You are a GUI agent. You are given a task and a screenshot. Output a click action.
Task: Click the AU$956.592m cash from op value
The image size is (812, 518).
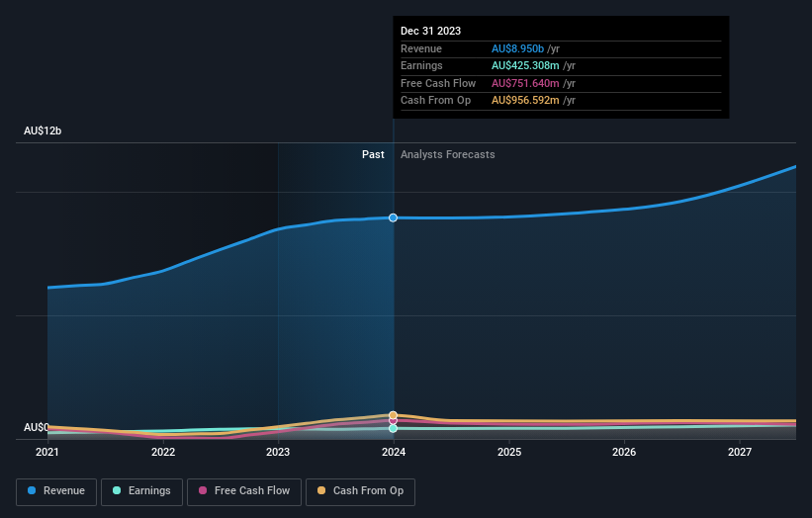525,101
